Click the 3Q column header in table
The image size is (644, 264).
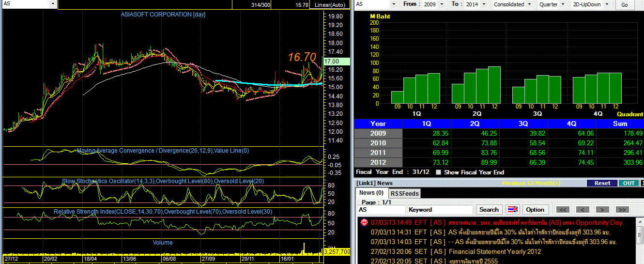pyautogui.click(x=523, y=124)
